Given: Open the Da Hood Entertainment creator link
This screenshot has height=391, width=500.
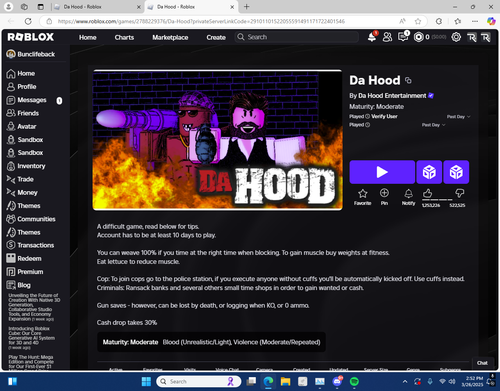Looking at the screenshot, I should (x=392, y=96).
